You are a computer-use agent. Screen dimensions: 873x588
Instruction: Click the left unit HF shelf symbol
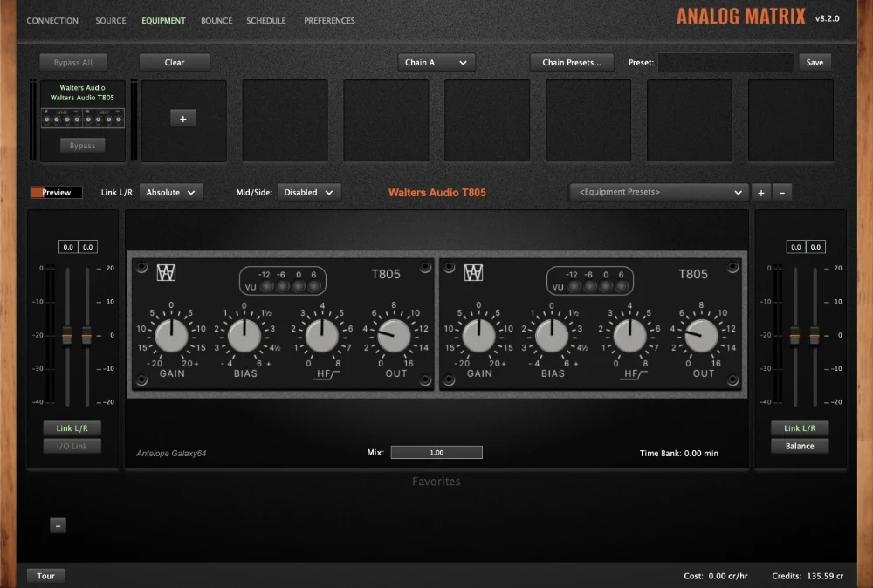[327, 374]
